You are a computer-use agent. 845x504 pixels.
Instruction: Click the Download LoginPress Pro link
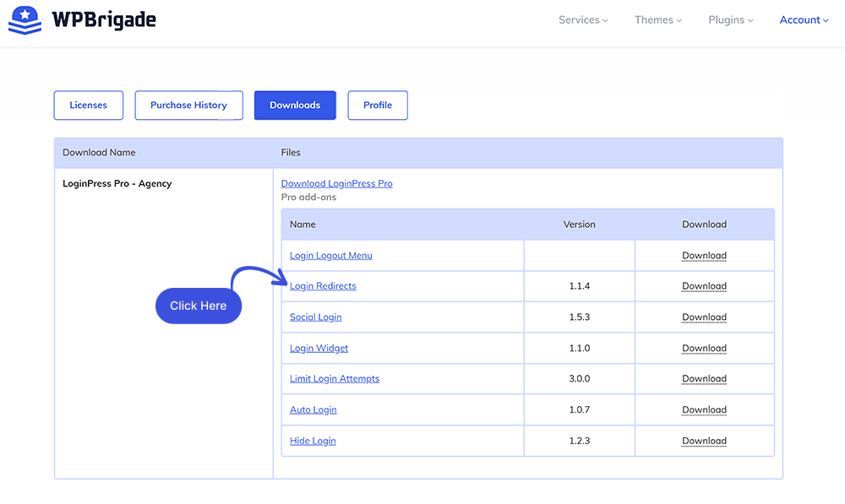pyautogui.click(x=337, y=183)
